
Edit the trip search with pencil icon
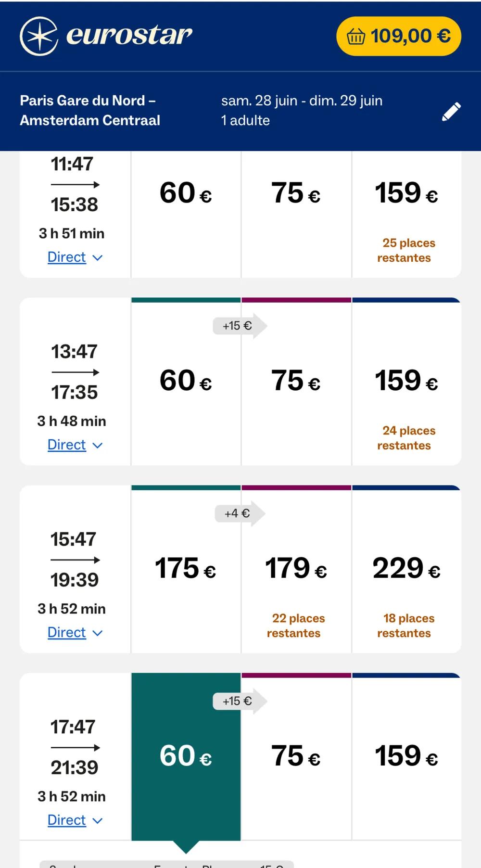[451, 111]
